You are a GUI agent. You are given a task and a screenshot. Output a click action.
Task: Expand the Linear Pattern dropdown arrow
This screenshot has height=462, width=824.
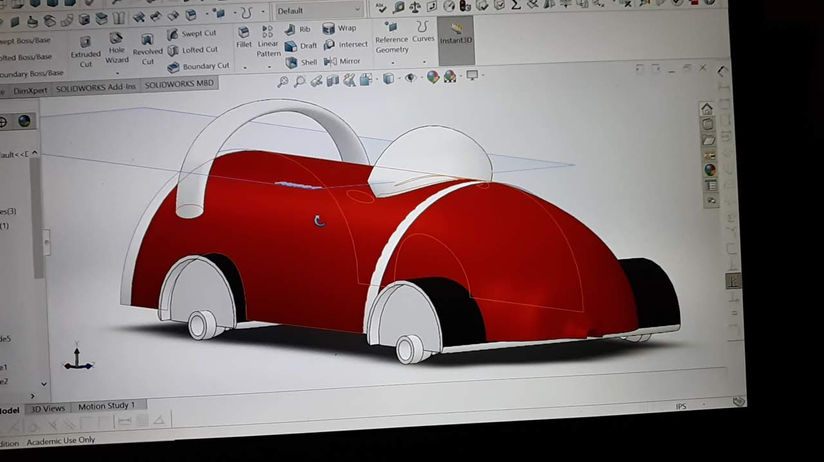pyautogui.click(x=268, y=65)
